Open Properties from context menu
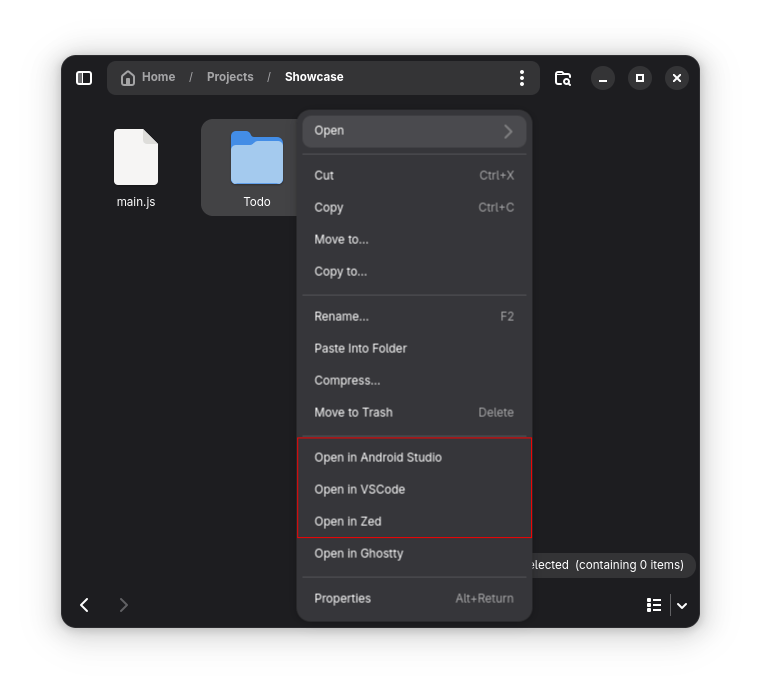This screenshot has height=695, width=761. tap(414, 598)
